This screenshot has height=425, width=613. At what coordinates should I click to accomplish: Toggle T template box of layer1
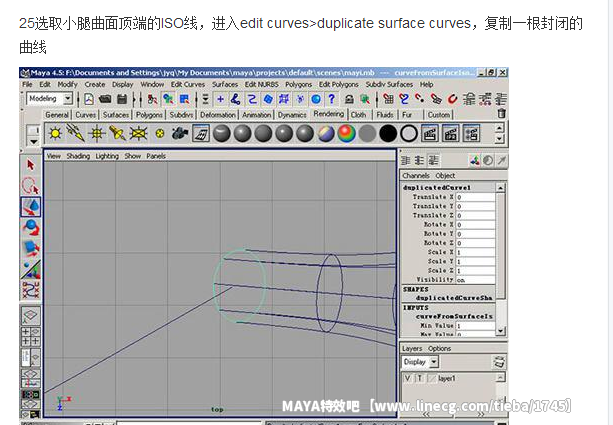(420, 378)
